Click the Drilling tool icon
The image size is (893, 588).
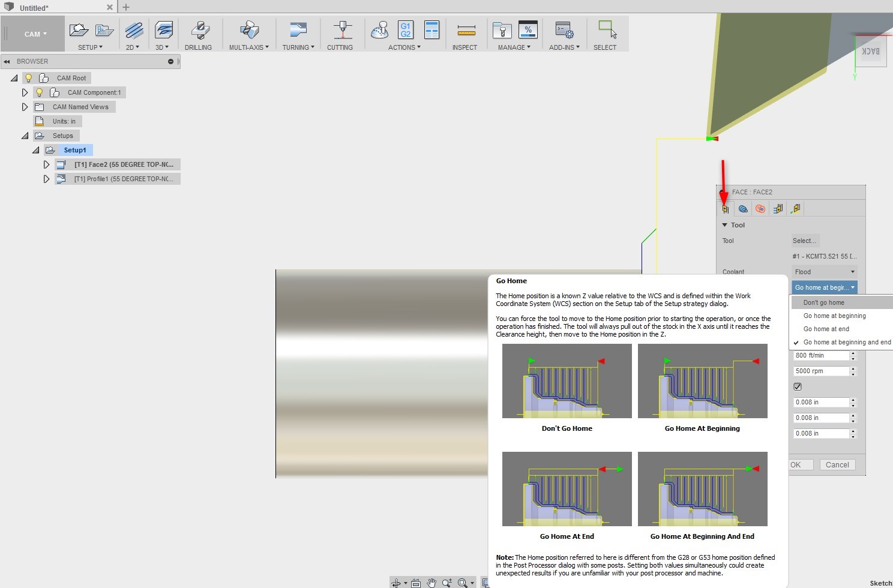point(199,30)
